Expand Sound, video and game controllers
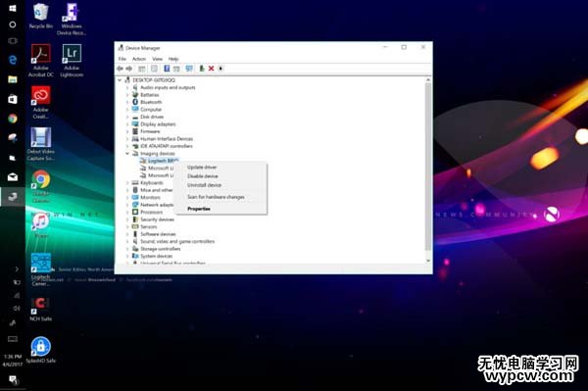Image resolution: width=588 pixels, height=391 pixels. [x=127, y=241]
